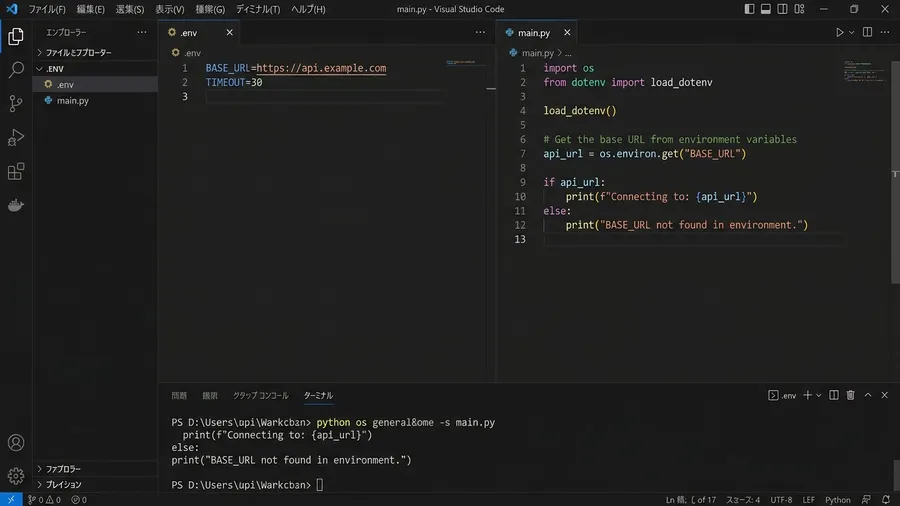Screen dimensions: 900x506
Task: Close the main.py editor tab
Action: [x=567, y=33]
